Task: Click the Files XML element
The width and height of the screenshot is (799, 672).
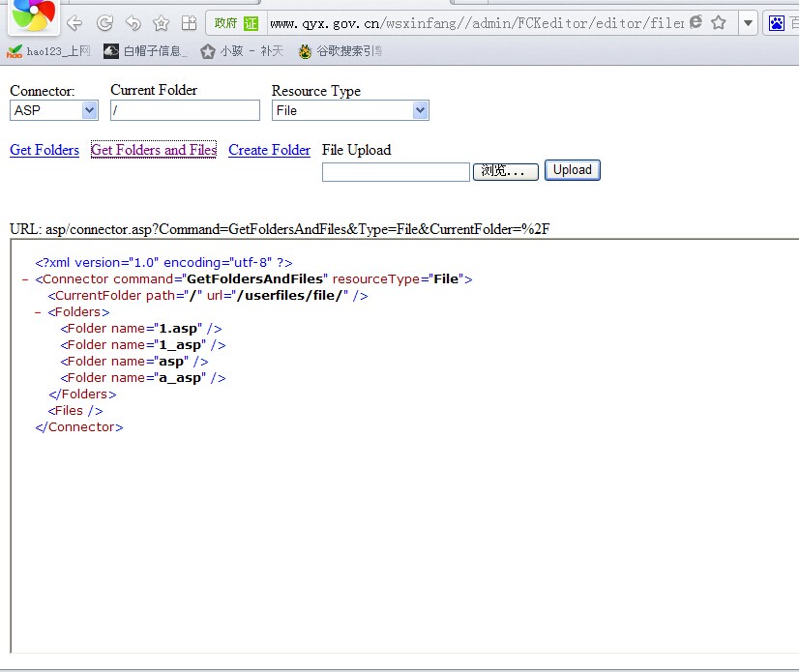Action: [75, 411]
